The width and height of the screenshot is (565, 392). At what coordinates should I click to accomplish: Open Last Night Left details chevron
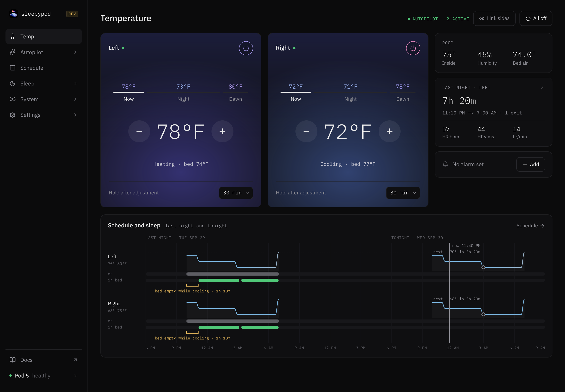tap(542, 87)
